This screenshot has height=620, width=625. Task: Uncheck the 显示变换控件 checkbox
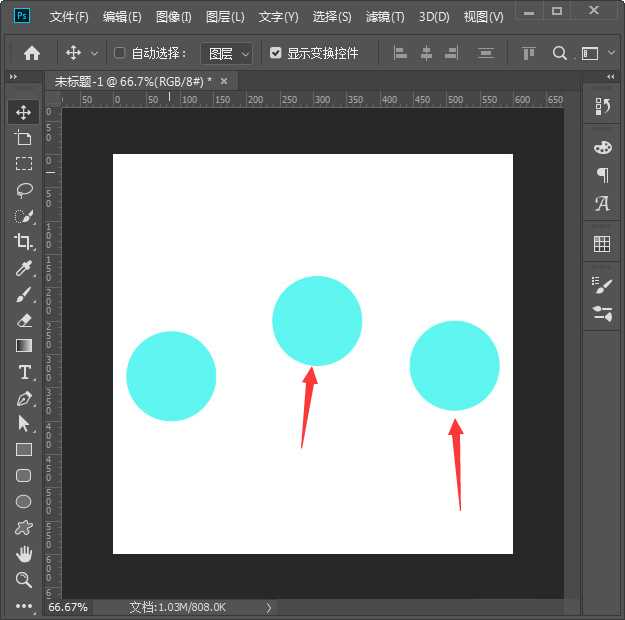(276, 53)
